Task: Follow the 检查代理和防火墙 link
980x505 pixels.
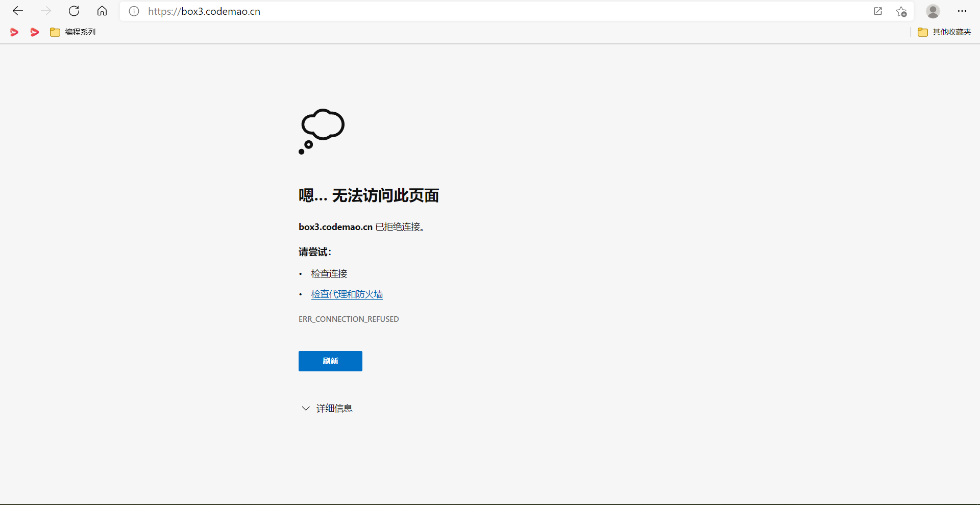Action: point(347,294)
